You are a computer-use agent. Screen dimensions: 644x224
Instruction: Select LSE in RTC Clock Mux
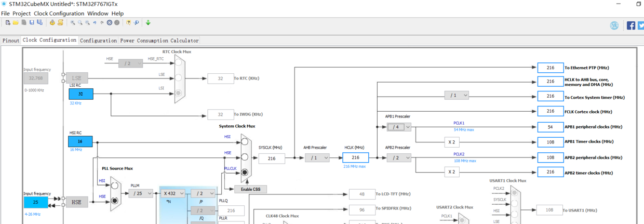click(x=179, y=78)
